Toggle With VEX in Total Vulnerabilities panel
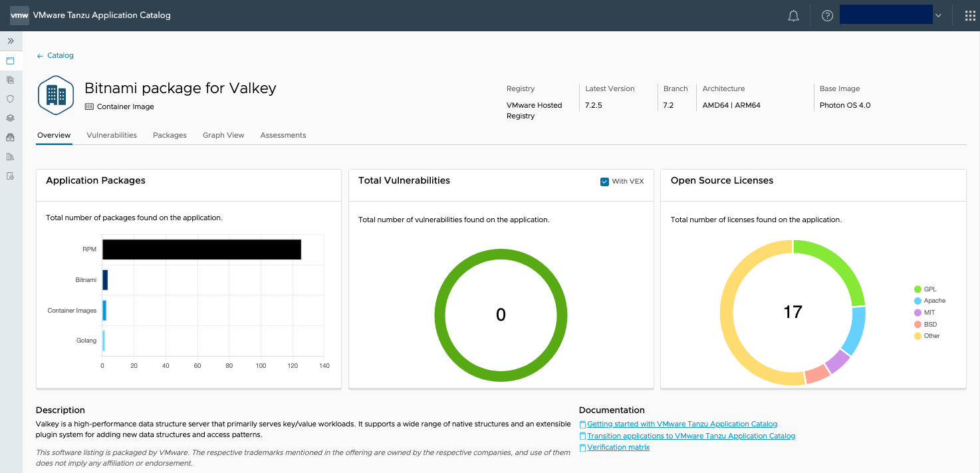Screen dimensions: 980x473 coord(604,182)
